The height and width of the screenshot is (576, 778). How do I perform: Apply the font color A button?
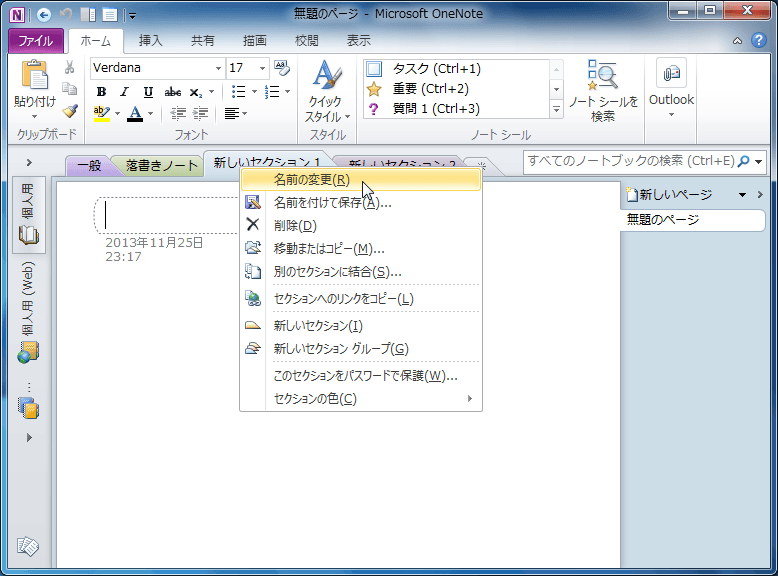pyautogui.click(x=135, y=114)
